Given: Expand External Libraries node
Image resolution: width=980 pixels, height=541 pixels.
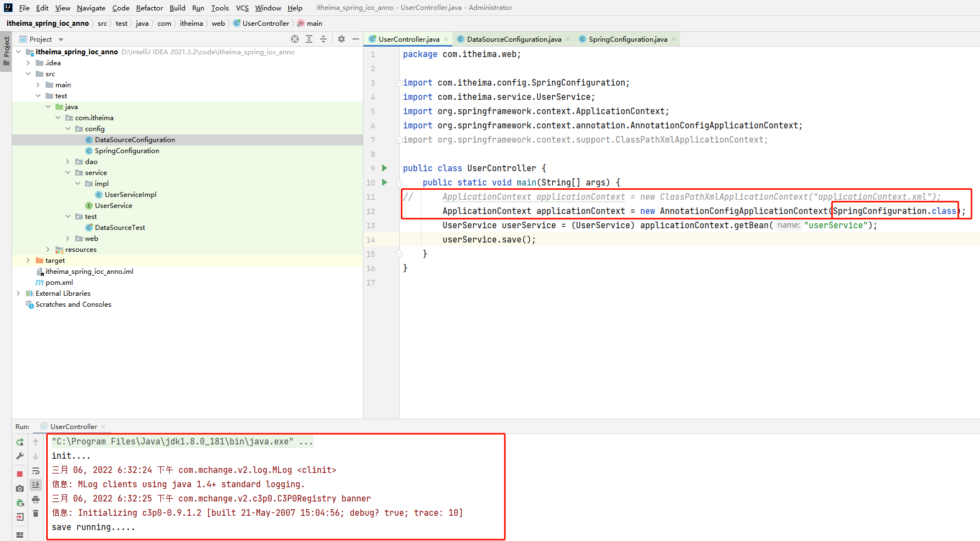Looking at the screenshot, I should [19, 293].
